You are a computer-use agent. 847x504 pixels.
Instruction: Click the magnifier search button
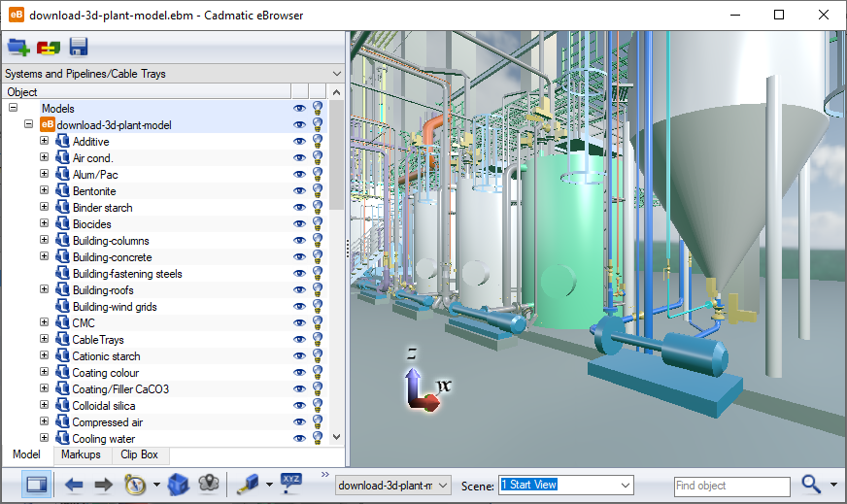point(811,485)
